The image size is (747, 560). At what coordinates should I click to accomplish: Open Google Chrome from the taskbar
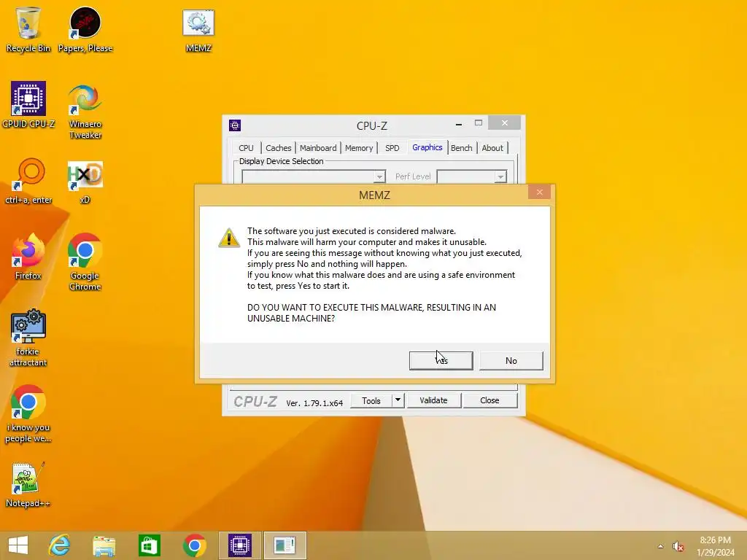coord(194,545)
